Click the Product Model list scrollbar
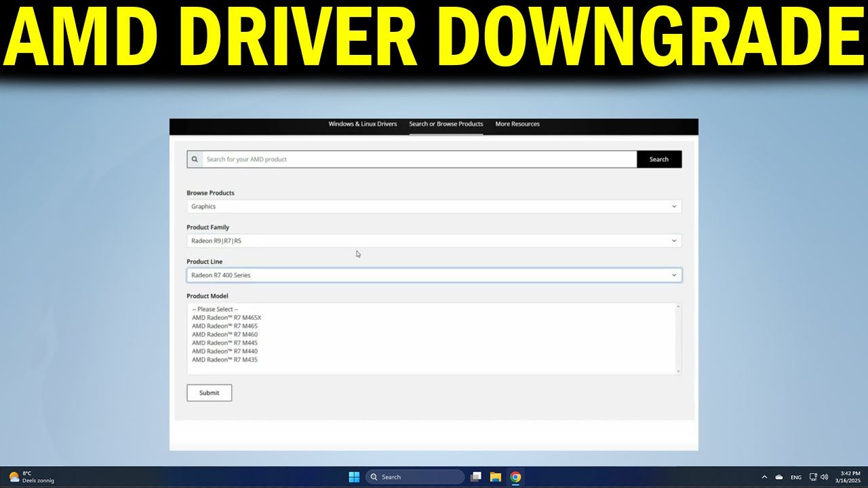 click(678, 339)
